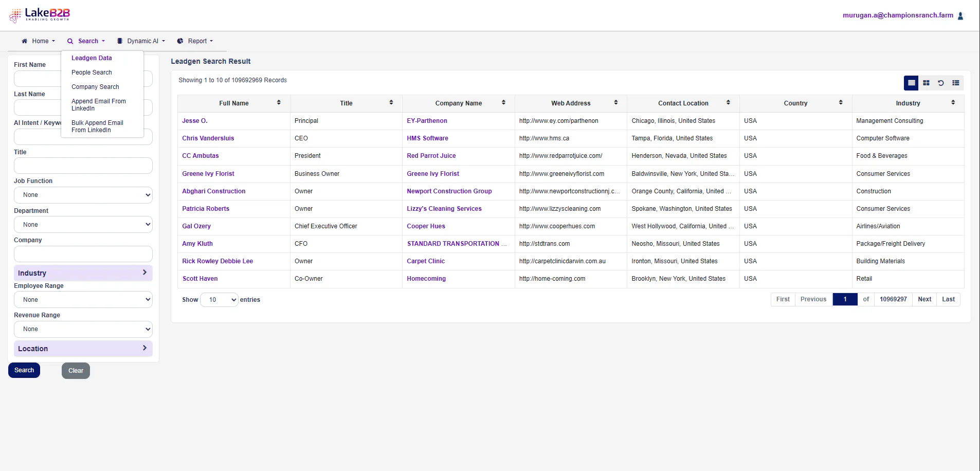Click the Clear filters button

[76, 371]
